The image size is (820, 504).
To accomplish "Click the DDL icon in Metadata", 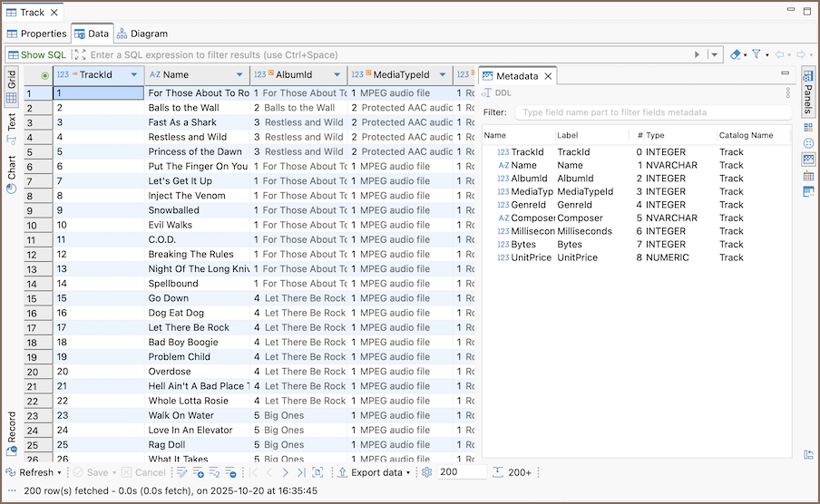I will tap(487, 92).
